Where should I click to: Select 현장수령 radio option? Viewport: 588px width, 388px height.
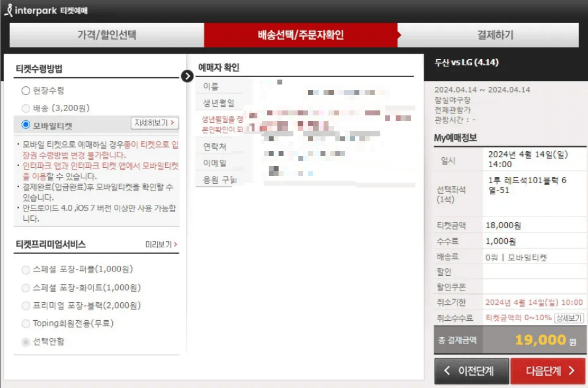25,91
